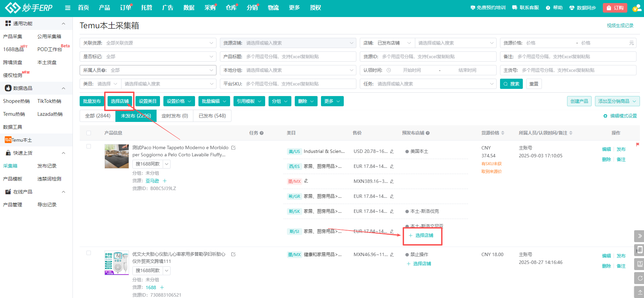Switch to the 定时发布 (0) tab
This screenshot has height=298, width=644.
[x=175, y=116]
